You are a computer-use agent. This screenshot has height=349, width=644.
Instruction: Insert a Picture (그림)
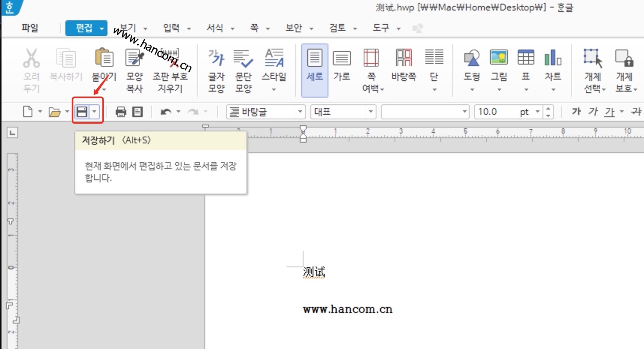click(499, 57)
